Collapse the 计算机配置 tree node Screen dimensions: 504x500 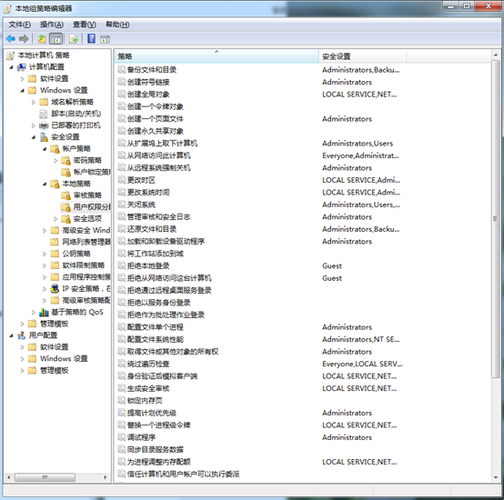[x=12, y=67]
